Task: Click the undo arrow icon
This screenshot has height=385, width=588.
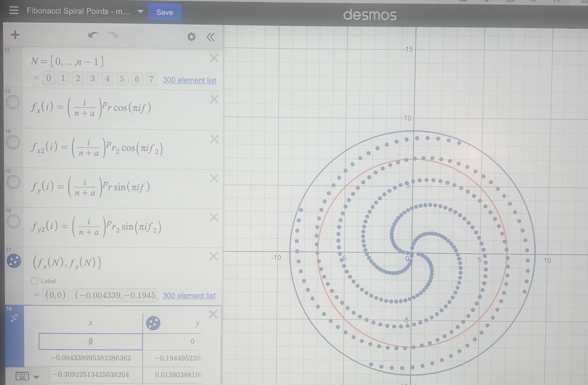Action: click(x=93, y=35)
